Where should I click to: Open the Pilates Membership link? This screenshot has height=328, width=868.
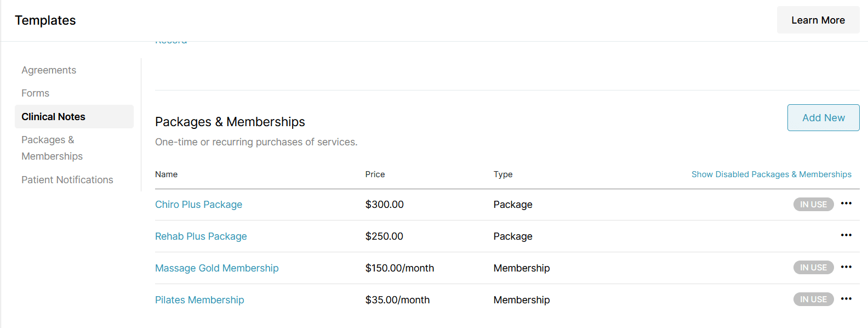(199, 300)
